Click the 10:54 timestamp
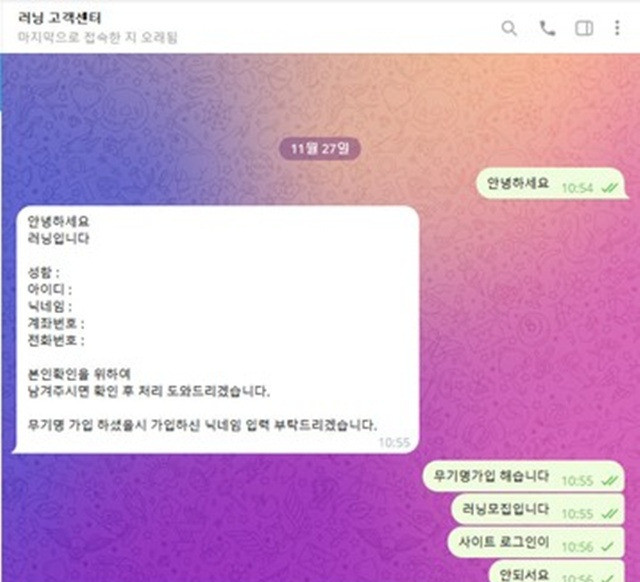640x582 pixels. point(578,188)
